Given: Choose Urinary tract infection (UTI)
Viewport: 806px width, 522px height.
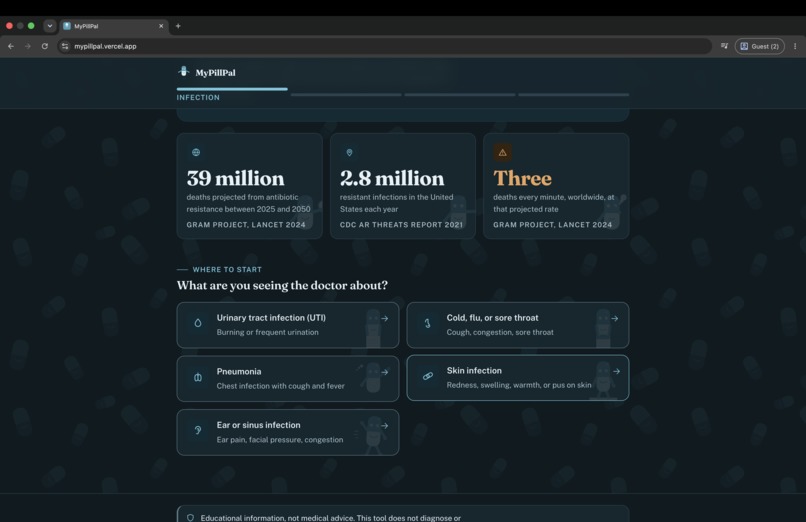Looking at the screenshot, I should [288, 325].
